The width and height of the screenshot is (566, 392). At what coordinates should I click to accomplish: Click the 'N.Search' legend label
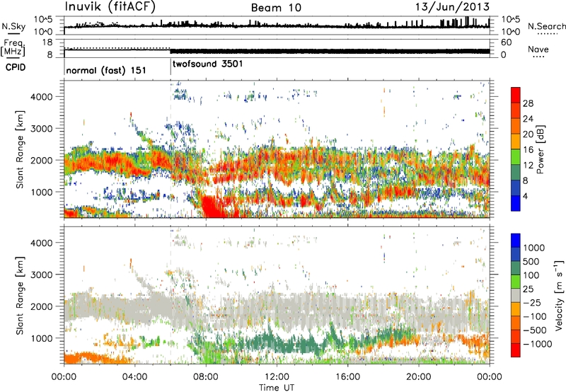click(546, 26)
